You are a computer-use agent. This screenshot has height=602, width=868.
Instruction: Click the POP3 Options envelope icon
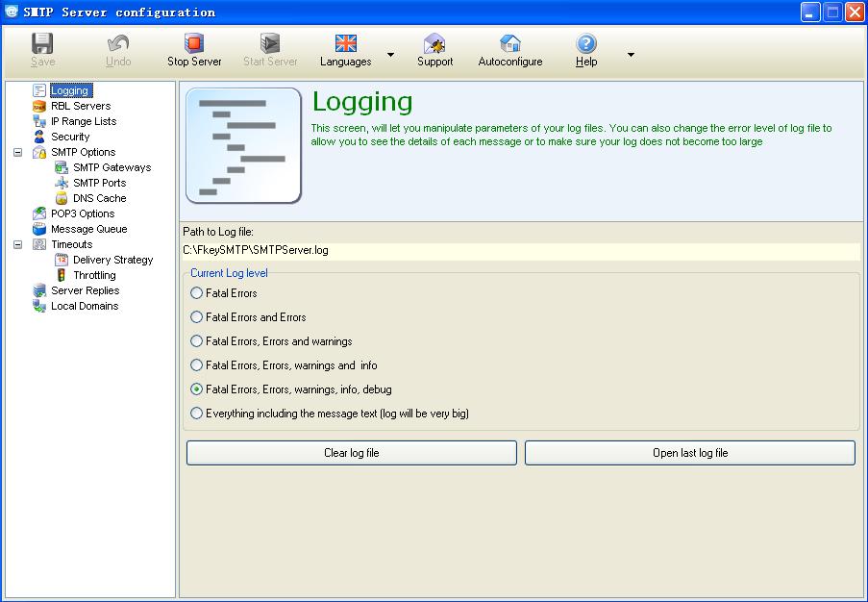[38, 213]
